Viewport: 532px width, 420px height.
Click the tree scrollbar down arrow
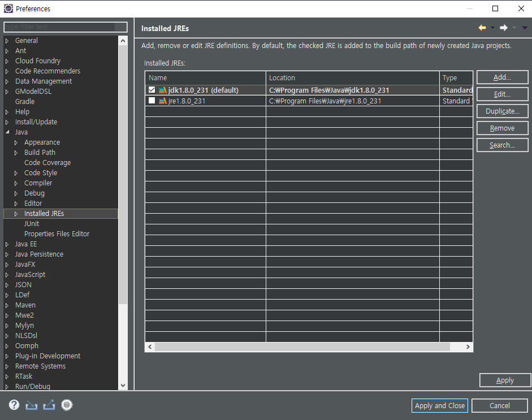coord(123,386)
